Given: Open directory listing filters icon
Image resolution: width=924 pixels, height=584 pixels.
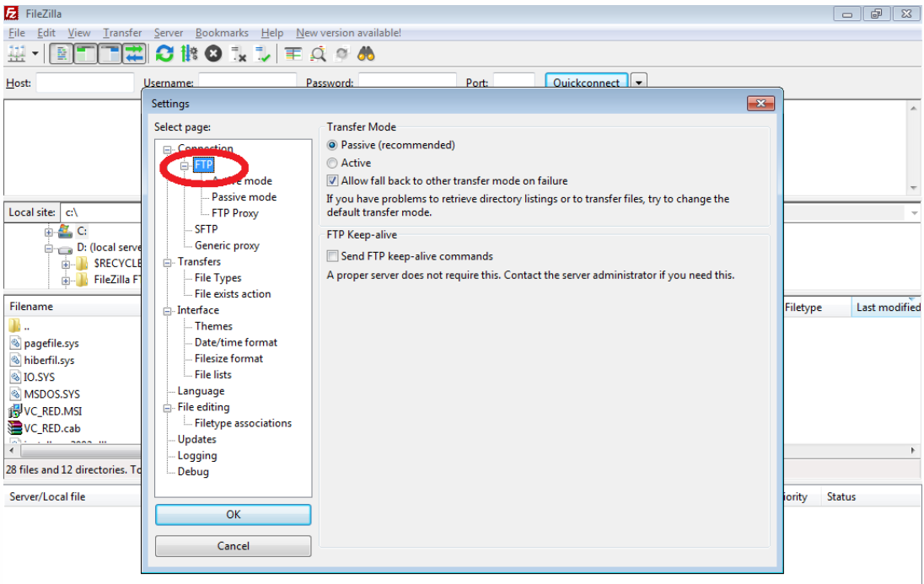Looking at the screenshot, I should click(293, 54).
